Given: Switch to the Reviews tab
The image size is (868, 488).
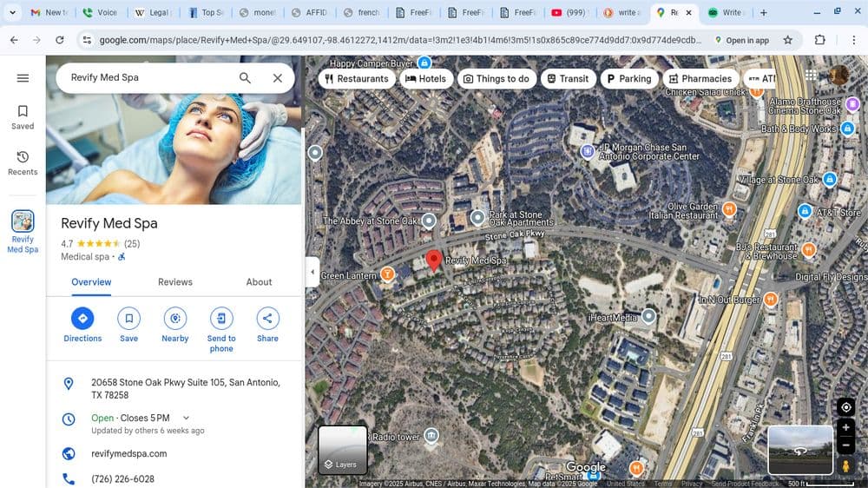Looking at the screenshot, I should coord(174,282).
